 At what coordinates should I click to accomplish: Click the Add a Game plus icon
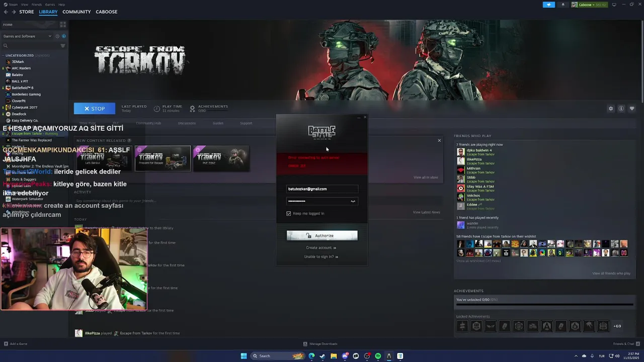tap(6, 344)
